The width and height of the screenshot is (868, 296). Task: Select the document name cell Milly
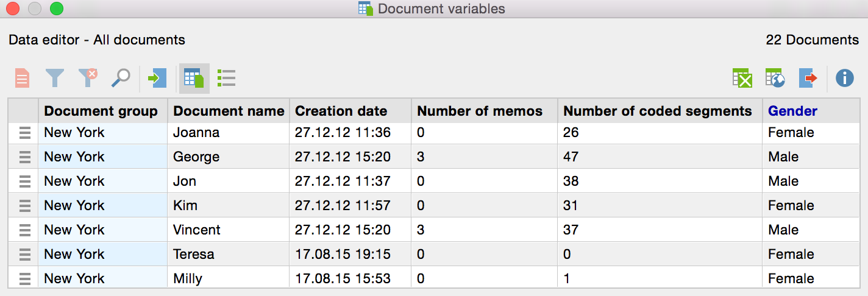pos(229,278)
